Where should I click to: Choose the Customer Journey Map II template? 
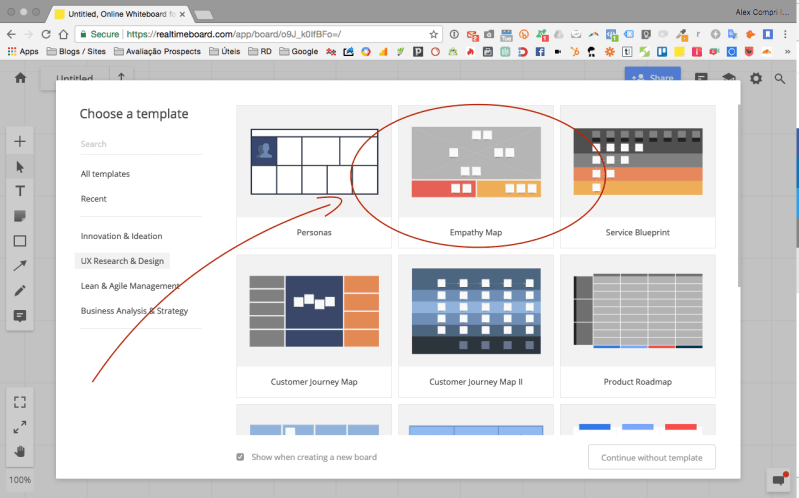click(x=476, y=326)
